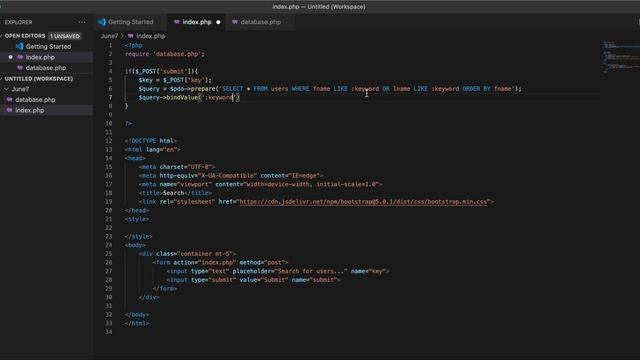Click index.php in the breadcrumb path

151,36
